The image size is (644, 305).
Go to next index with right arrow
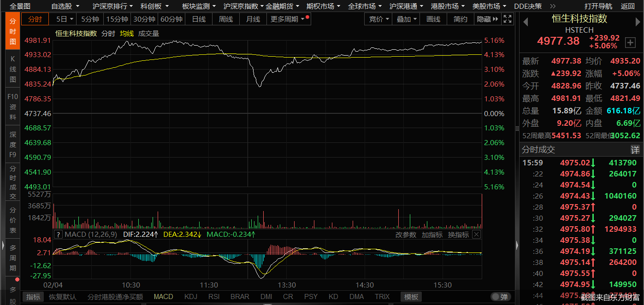638,21
